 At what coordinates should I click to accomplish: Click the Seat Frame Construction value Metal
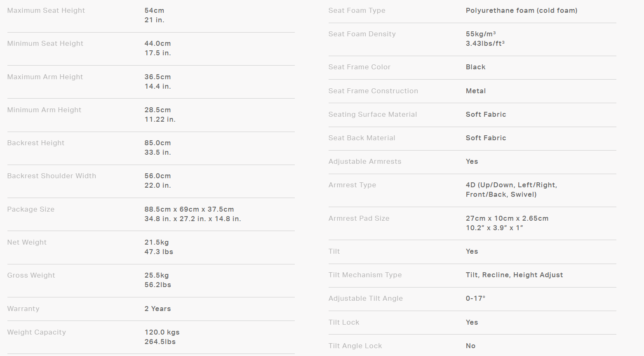click(475, 91)
